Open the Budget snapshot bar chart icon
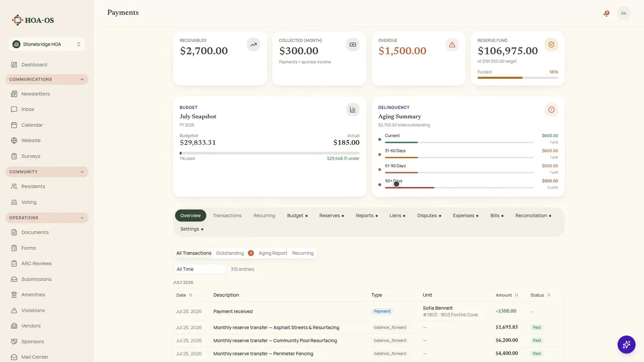Screen dimensions: 644x362 click(x=353, y=109)
